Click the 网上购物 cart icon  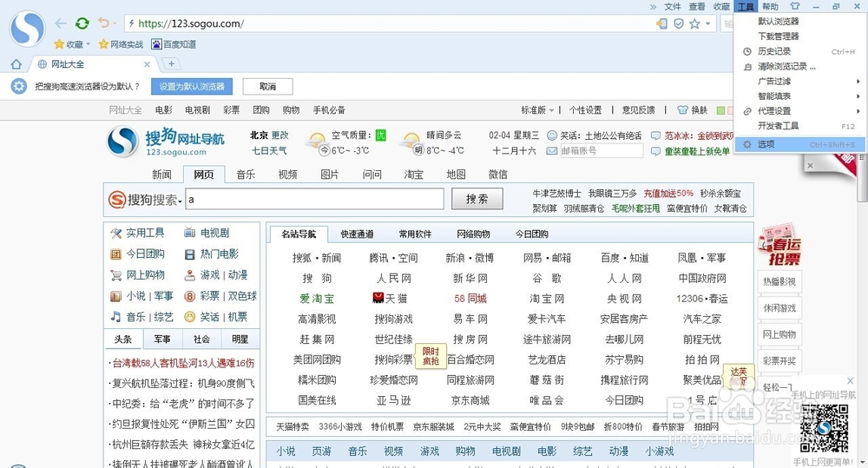point(115,275)
